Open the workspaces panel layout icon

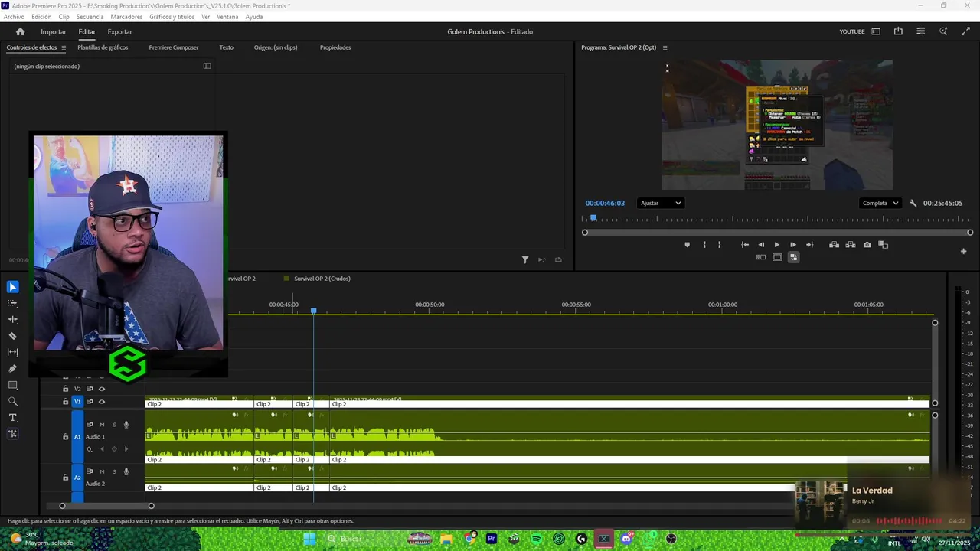(876, 31)
